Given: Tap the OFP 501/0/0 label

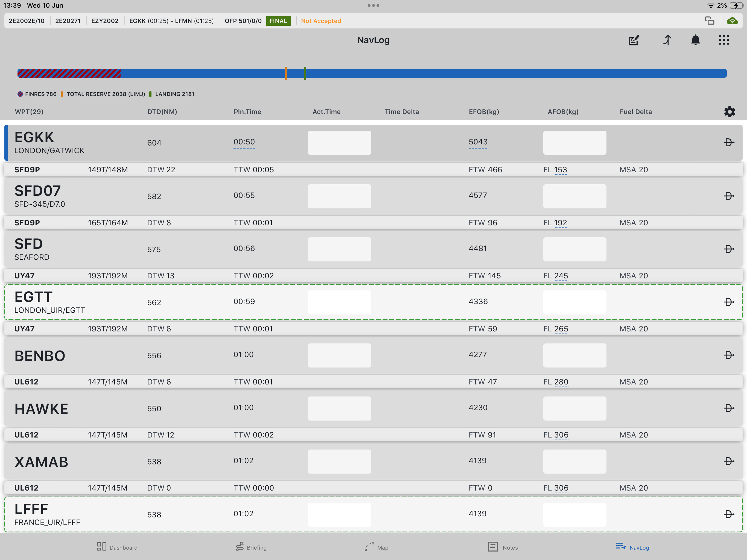Looking at the screenshot, I should coord(243,21).
